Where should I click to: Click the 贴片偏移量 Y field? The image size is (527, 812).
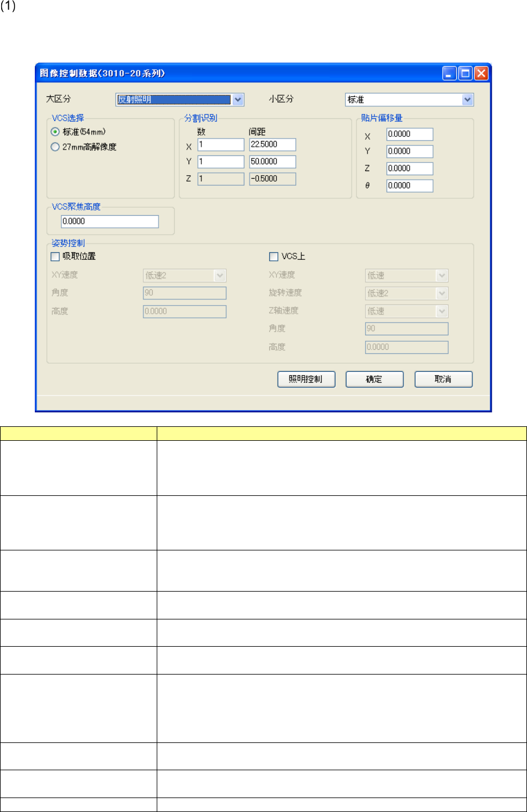click(410, 151)
